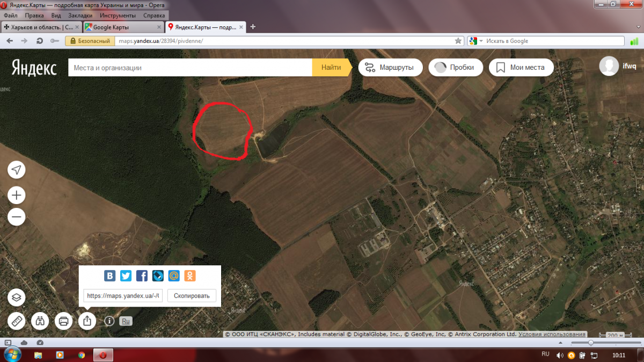Click the print map icon
Image resolution: width=644 pixels, height=362 pixels.
[x=63, y=321]
